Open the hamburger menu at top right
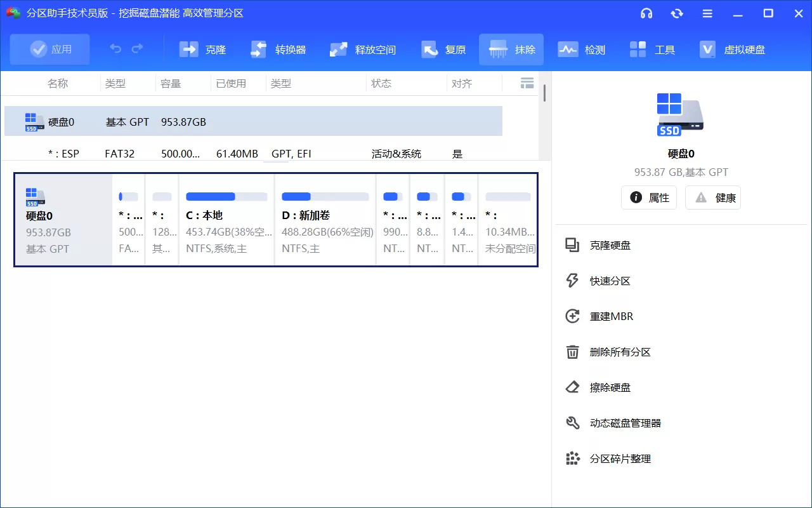Viewport: 812px width, 508px height. [x=707, y=13]
